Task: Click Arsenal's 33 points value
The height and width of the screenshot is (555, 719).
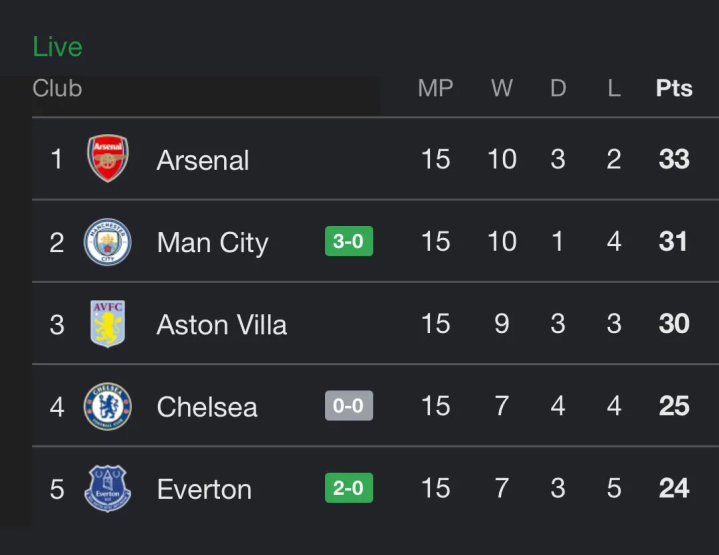Action: [x=674, y=160]
